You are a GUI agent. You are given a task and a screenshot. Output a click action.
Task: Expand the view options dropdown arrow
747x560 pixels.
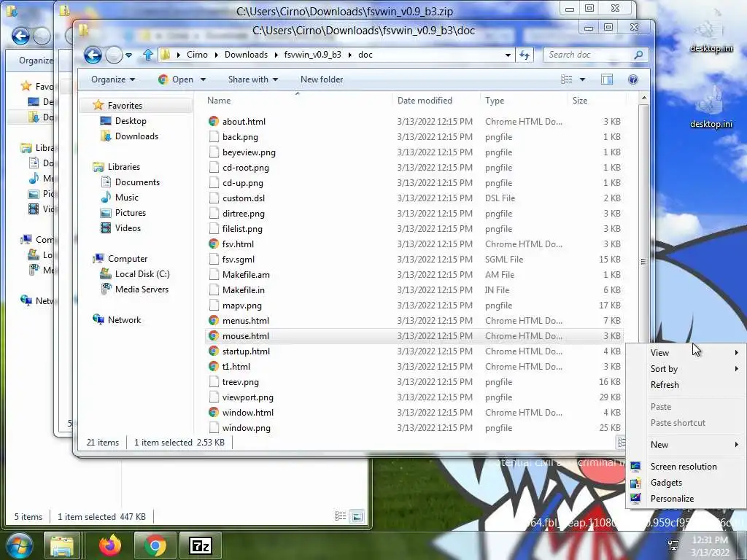(582, 79)
